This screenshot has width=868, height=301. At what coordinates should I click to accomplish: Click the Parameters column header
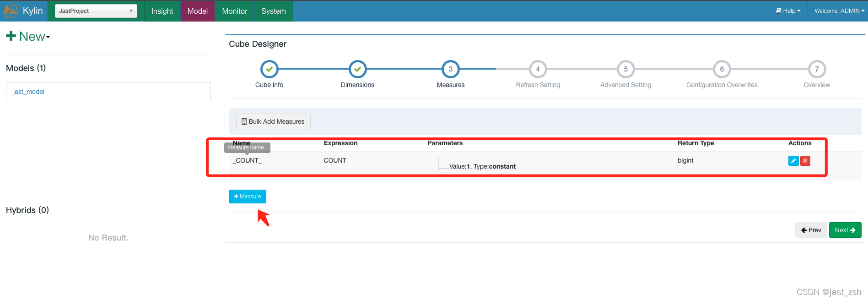click(445, 143)
